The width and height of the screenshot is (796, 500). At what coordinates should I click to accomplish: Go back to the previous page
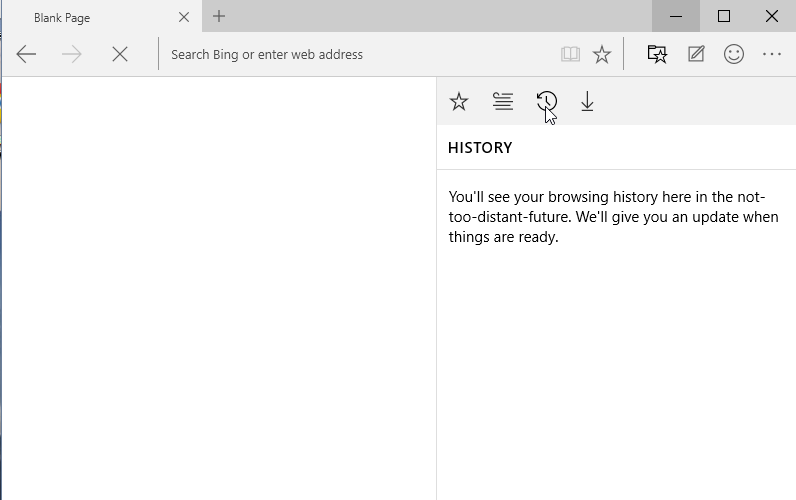pyautogui.click(x=27, y=55)
